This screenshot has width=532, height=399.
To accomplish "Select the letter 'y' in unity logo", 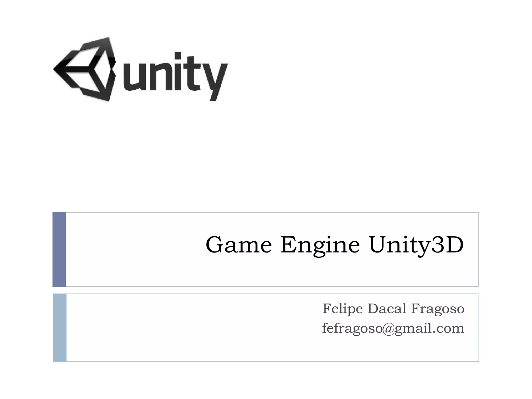I will 215,82.
